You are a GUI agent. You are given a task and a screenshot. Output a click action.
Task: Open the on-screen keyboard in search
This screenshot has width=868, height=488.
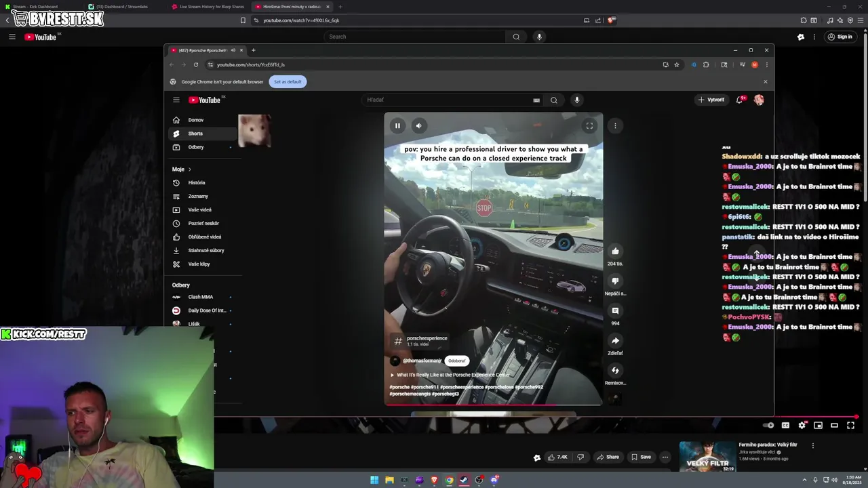tap(536, 100)
